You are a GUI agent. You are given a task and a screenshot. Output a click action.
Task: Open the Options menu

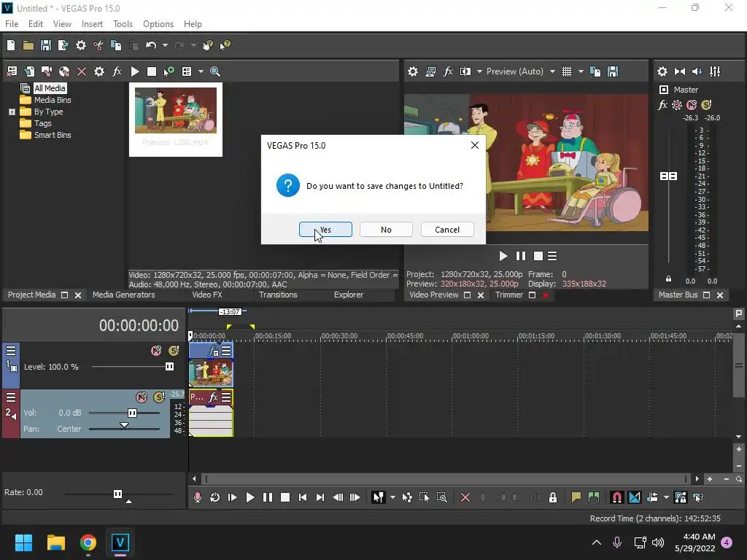(158, 24)
